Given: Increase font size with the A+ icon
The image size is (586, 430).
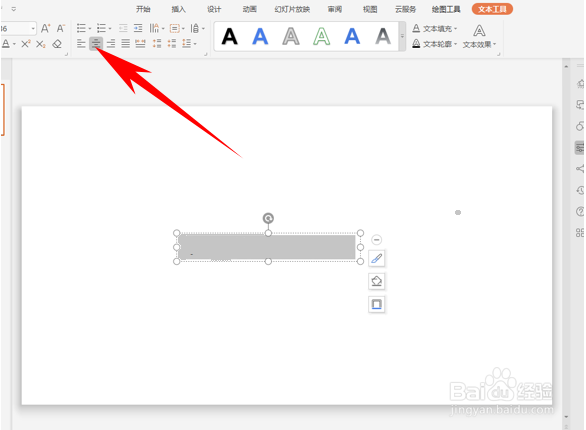Looking at the screenshot, I should pyautogui.click(x=45, y=28).
